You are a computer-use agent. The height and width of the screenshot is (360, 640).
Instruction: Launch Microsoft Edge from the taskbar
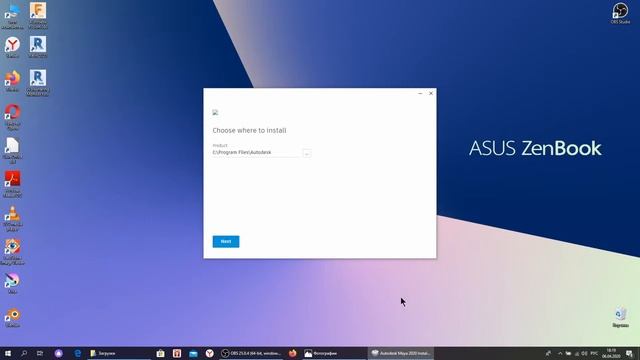coord(78,353)
